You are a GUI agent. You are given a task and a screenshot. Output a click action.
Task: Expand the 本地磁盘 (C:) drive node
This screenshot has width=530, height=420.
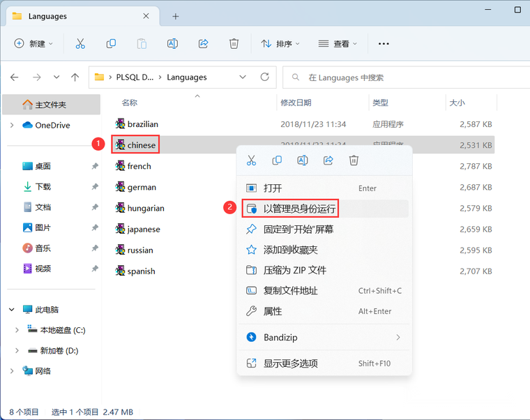(x=17, y=330)
